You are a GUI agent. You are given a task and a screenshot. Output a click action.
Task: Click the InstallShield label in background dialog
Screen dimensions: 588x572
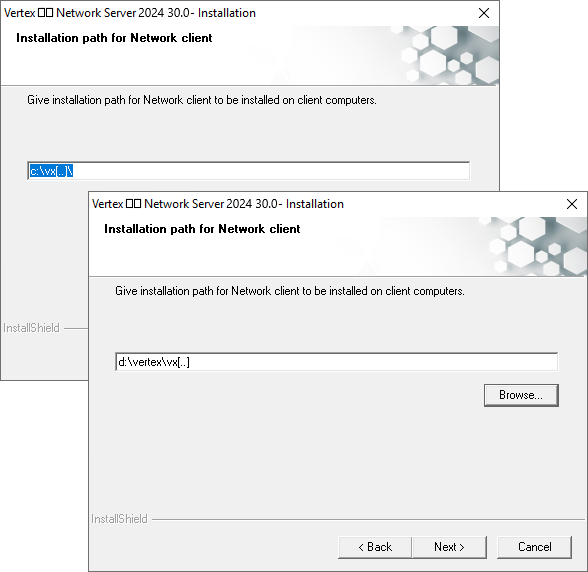tap(32, 328)
